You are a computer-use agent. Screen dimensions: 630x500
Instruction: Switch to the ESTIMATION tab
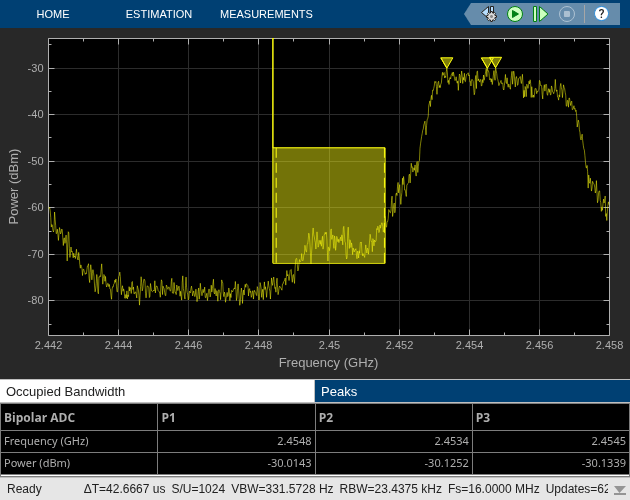[159, 14]
